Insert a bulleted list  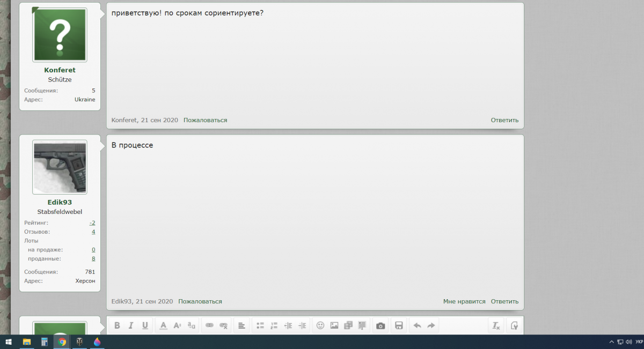coord(260,325)
